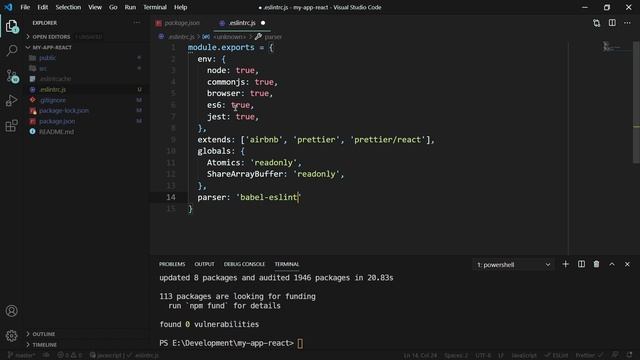
Task: Open README.md in explorer
Action: tap(86, 132)
